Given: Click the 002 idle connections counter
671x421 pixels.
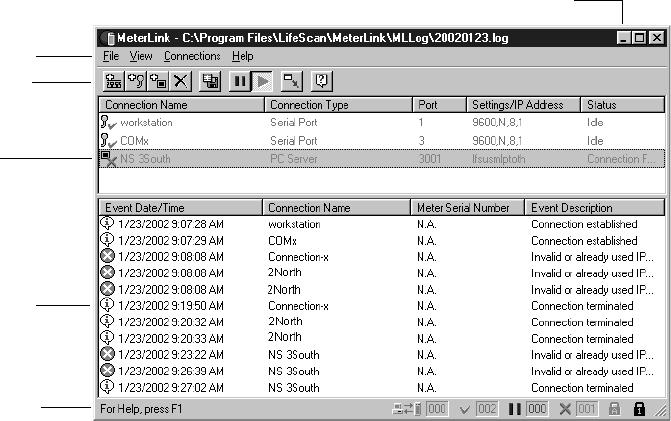Looking at the screenshot, I should (x=487, y=409).
